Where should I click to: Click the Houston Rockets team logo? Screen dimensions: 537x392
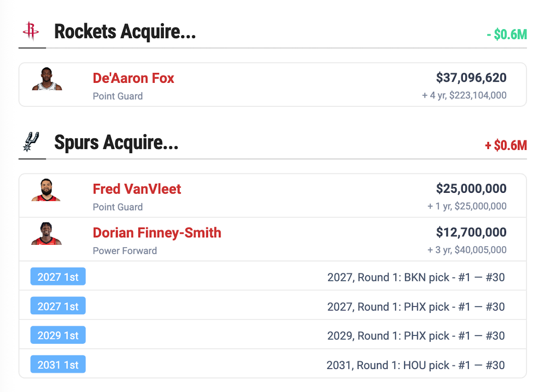pyautogui.click(x=31, y=31)
